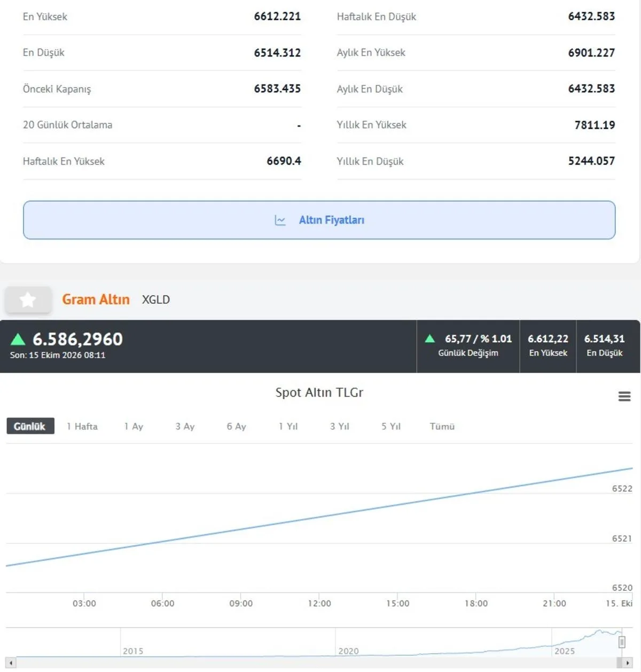Grab the navigator range handle near 2025
The image size is (641, 672).
[x=622, y=642]
